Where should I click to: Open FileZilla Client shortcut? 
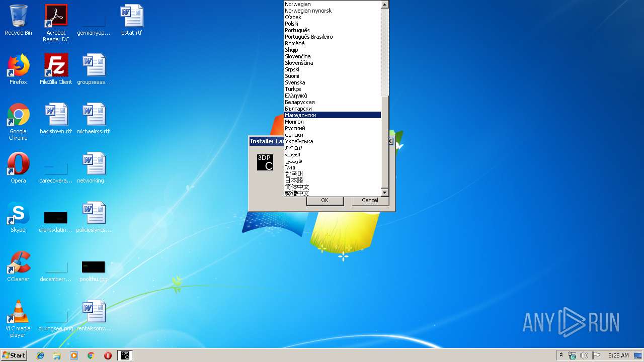(x=56, y=69)
